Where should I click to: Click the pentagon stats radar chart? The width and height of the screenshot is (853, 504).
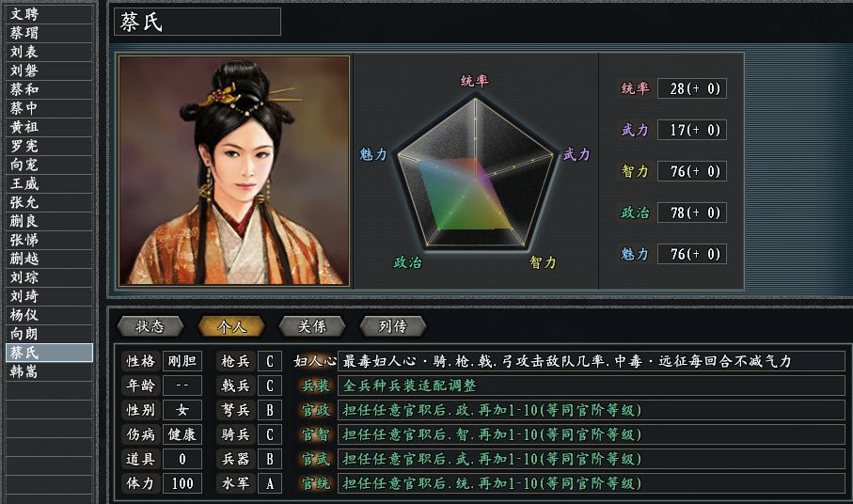pos(476,173)
